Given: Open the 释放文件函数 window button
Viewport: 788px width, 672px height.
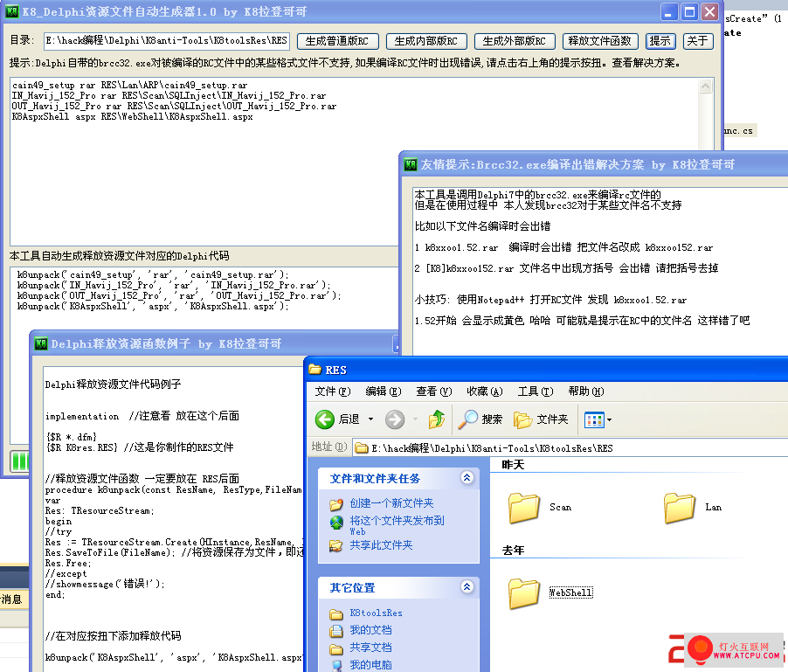Looking at the screenshot, I should point(600,41).
